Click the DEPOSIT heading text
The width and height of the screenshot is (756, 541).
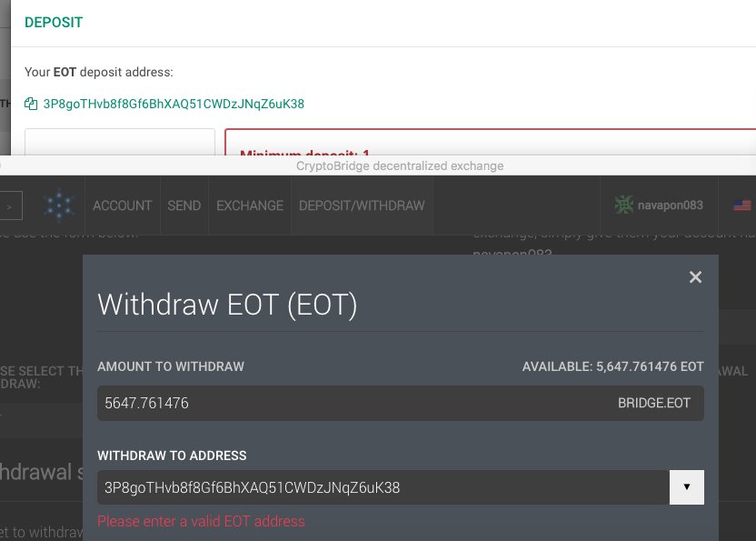pyautogui.click(x=54, y=22)
